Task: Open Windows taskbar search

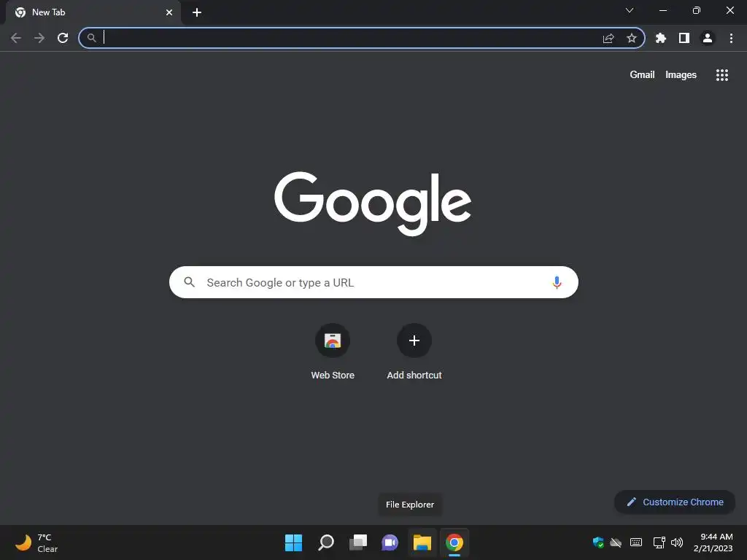Action: click(x=326, y=542)
